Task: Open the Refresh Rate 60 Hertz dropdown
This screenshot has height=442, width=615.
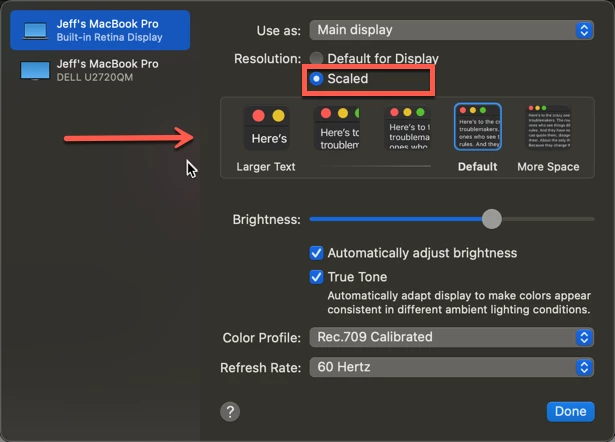Action: tap(451, 367)
